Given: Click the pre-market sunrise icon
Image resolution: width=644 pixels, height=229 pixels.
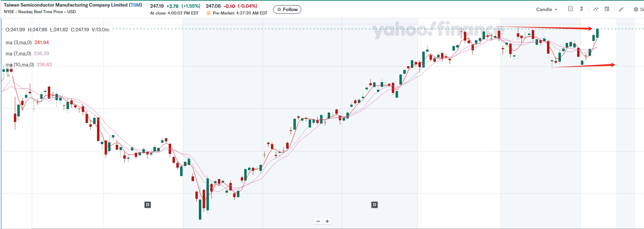Looking at the screenshot, I should tap(208, 13).
